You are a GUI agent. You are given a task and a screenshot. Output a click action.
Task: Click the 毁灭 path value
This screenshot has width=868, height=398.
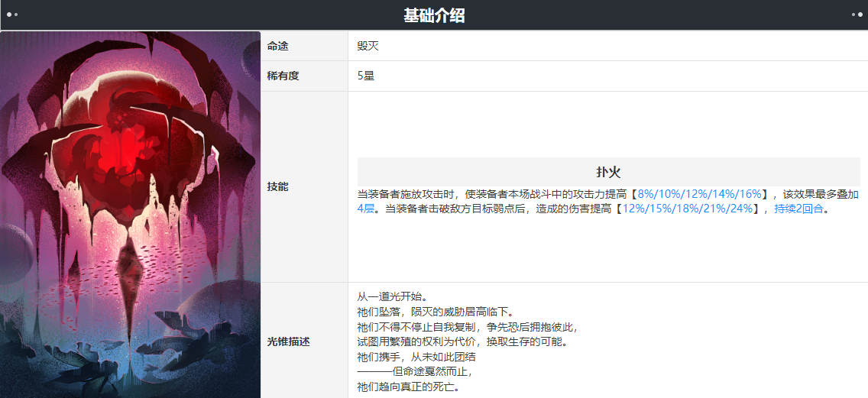[368, 46]
